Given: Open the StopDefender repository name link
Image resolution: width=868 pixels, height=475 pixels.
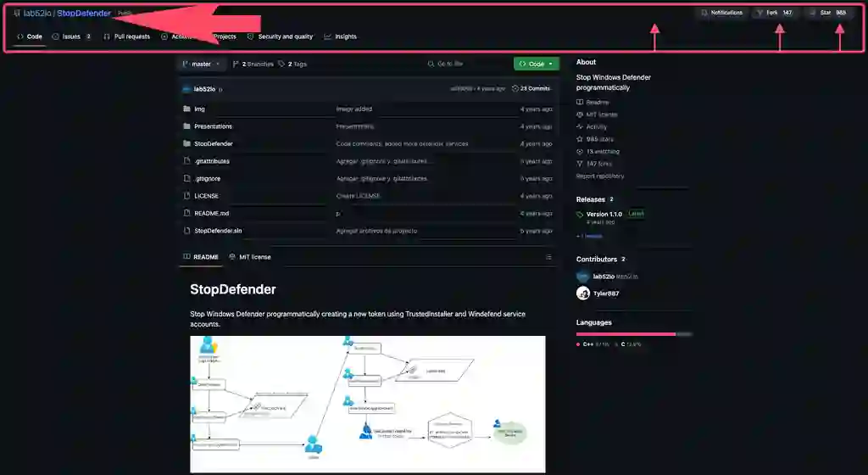Looking at the screenshot, I should point(84,14).
